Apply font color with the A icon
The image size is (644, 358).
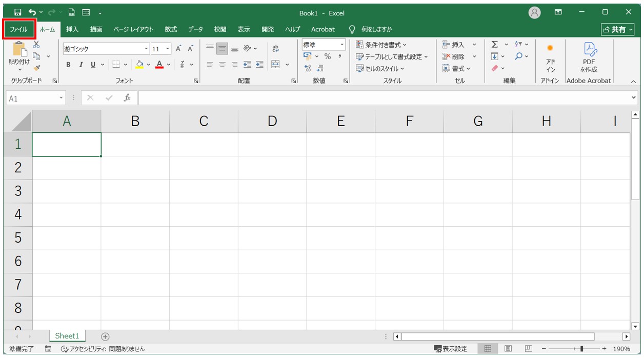point(159,65)
